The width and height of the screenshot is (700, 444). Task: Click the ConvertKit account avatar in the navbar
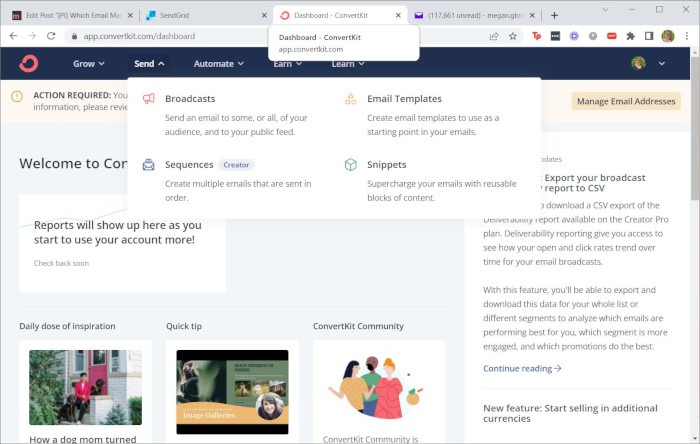coord(638,63)
